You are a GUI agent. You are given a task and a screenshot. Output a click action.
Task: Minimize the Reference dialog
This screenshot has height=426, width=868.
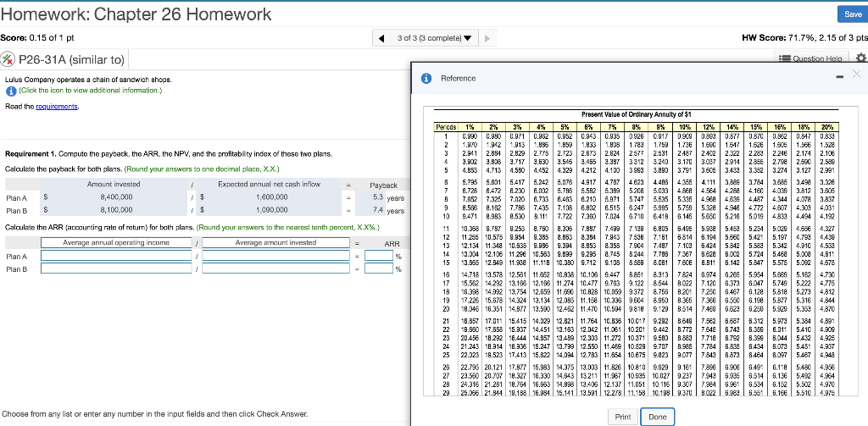tap(840, 75)
